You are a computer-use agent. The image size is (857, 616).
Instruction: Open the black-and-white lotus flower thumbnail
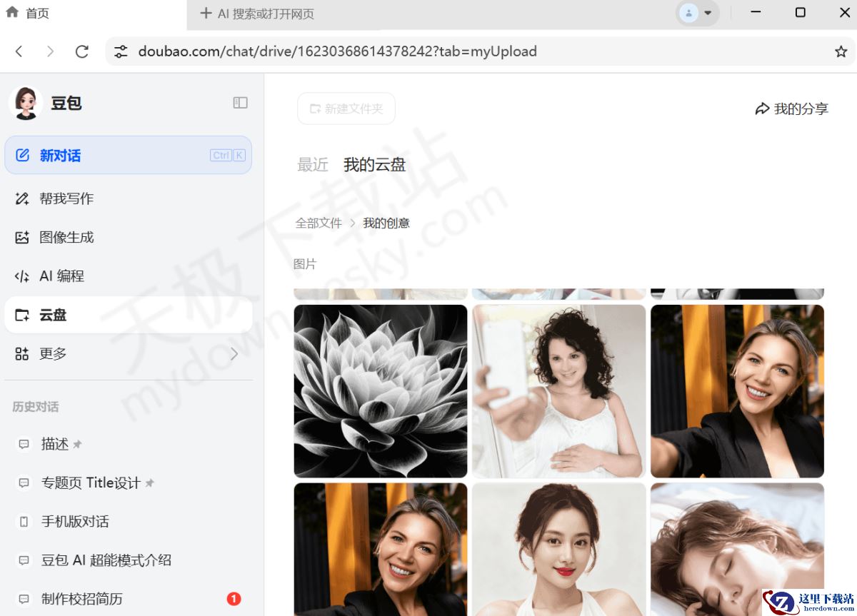tap(380, 391)
